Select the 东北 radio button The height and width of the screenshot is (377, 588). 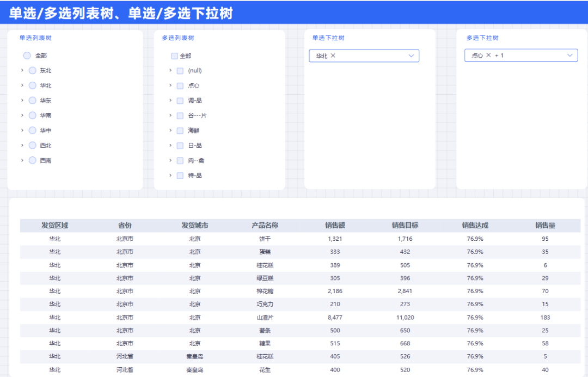pos(33,70)
